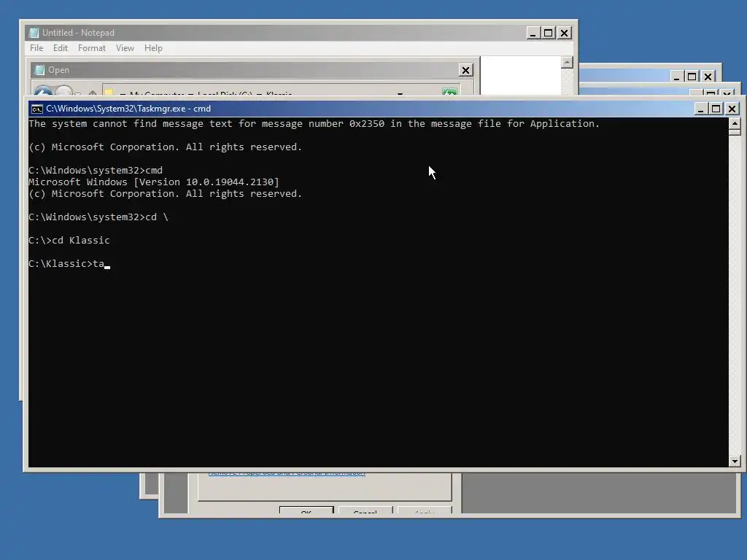Click the 'C:\>cd Klassic' command line
Image resolution: width=747 pixels, height=560 pixels.
(x=69, y=241)
